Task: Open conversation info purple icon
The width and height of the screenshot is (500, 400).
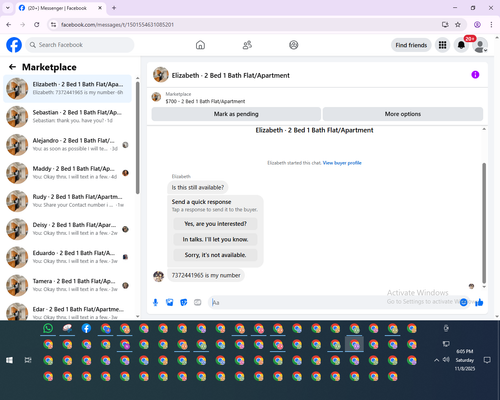Action: (x=475, y=75)
